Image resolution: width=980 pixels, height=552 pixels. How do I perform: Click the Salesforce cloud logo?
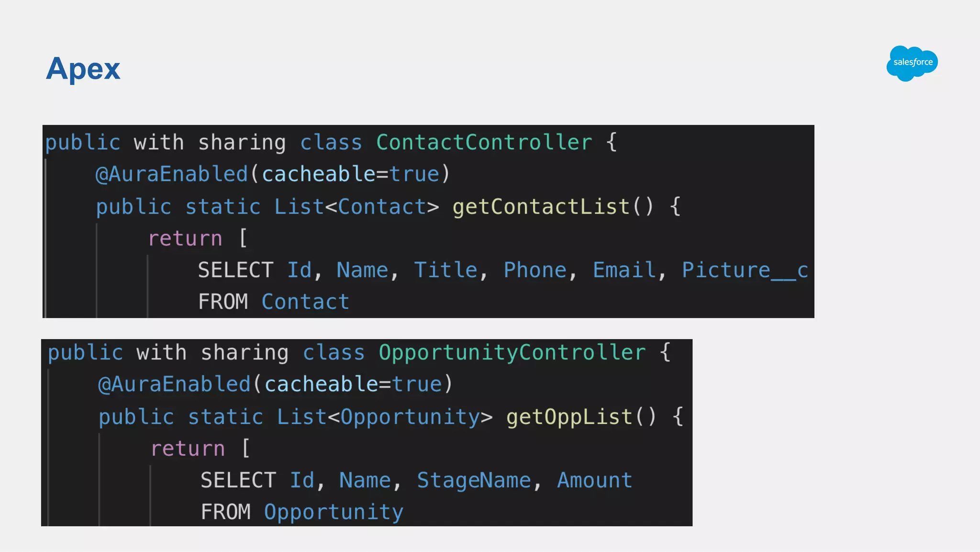[912, 63]
